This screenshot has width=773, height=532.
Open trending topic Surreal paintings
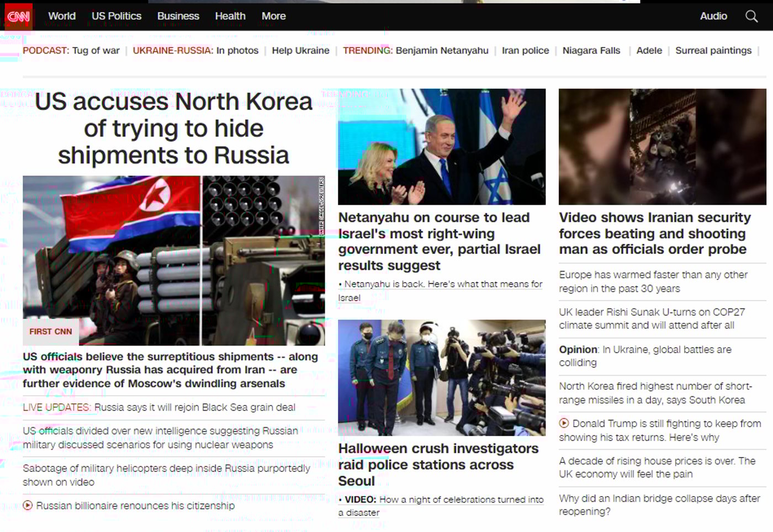tap(713, 50)
